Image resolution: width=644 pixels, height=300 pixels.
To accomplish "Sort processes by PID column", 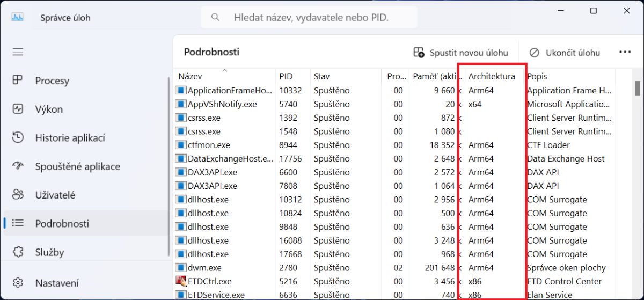I will coord(286,77).
